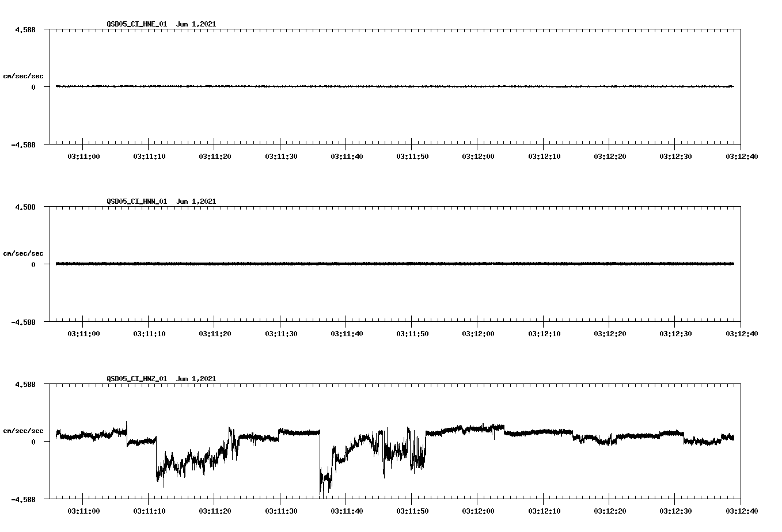782x532 pixels.
Task: Click the 0 axis value on HNZ plot
Action: [33, 442]
